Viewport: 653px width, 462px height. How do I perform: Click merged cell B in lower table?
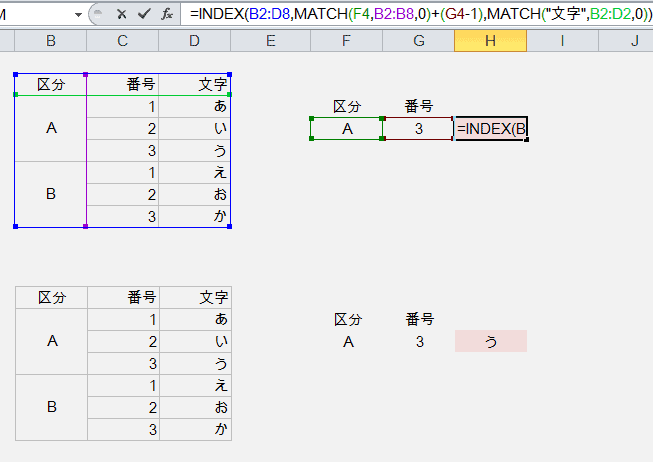click(x=51, y=407)
